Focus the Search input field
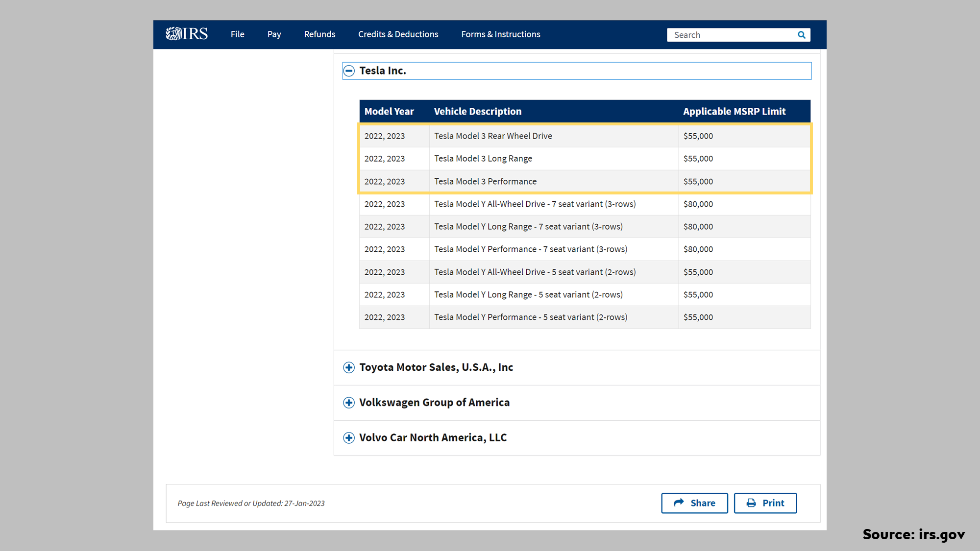 (x=733, y=35)
